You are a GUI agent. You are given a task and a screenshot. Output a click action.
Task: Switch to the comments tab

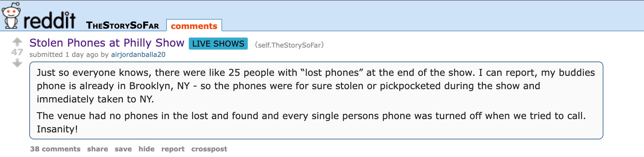[x=194, y=26]
